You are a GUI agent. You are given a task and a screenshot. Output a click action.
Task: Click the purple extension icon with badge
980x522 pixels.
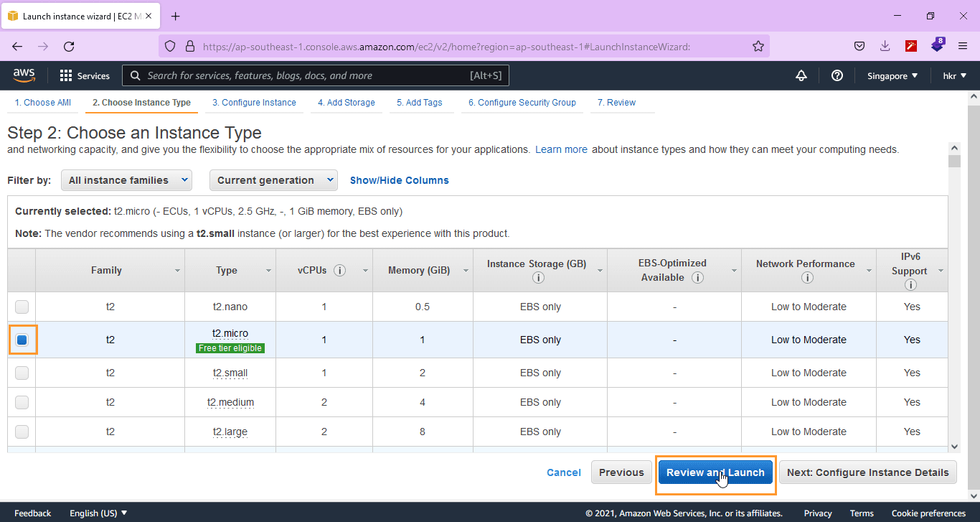[x=937, y=45]
